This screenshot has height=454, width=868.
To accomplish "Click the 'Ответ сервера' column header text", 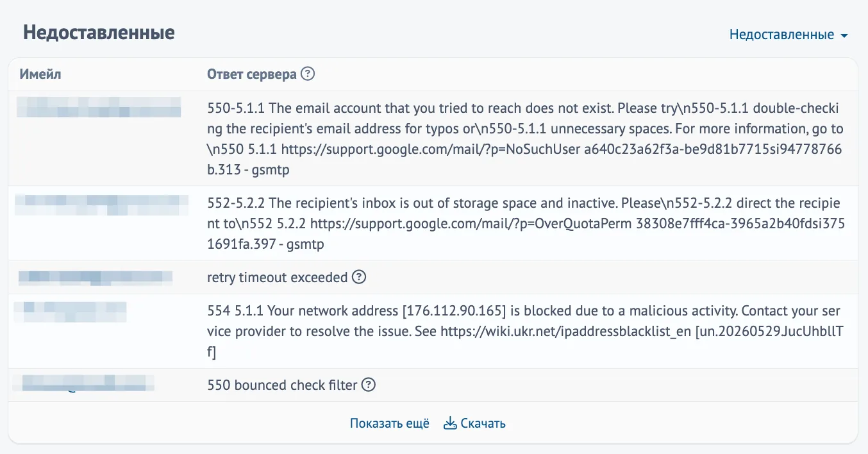I will click(x=252, y=74).
